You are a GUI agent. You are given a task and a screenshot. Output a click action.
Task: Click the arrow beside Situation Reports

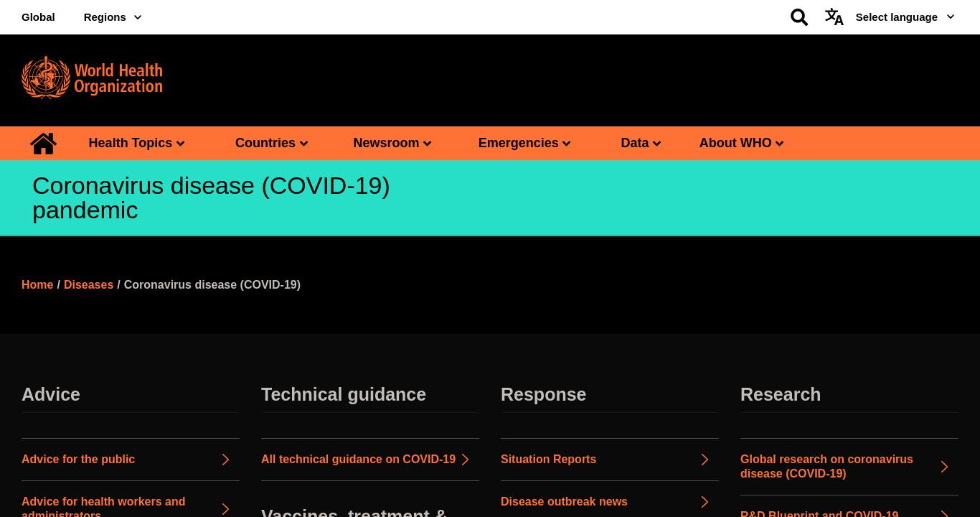[705, 460]
